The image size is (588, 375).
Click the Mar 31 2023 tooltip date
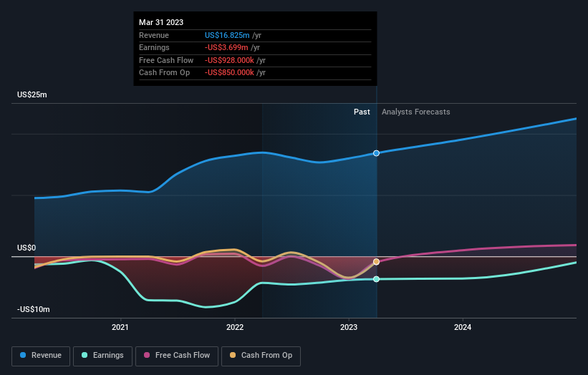(x=161, y=22)
